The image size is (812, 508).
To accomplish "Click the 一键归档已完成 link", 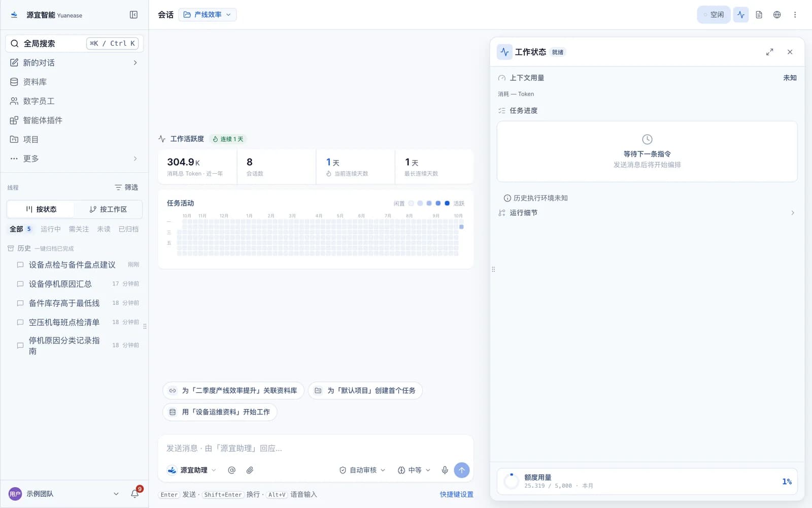I will point(54,249).
